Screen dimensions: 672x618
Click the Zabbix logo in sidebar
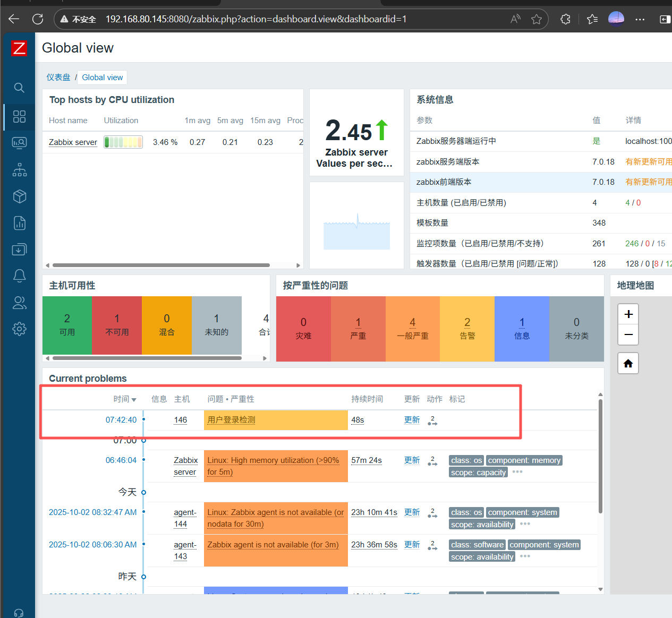coord(19,48)
